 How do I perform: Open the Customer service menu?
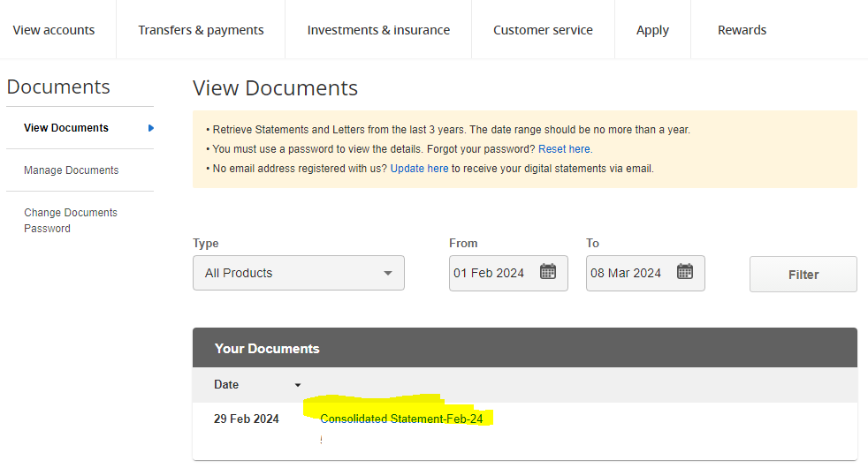[x=543, y=30]
